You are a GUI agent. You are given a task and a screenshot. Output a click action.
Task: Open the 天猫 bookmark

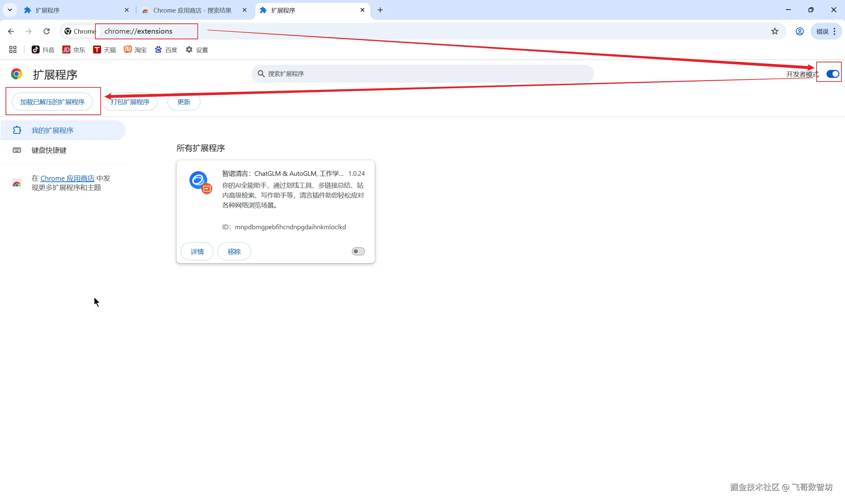104,50
